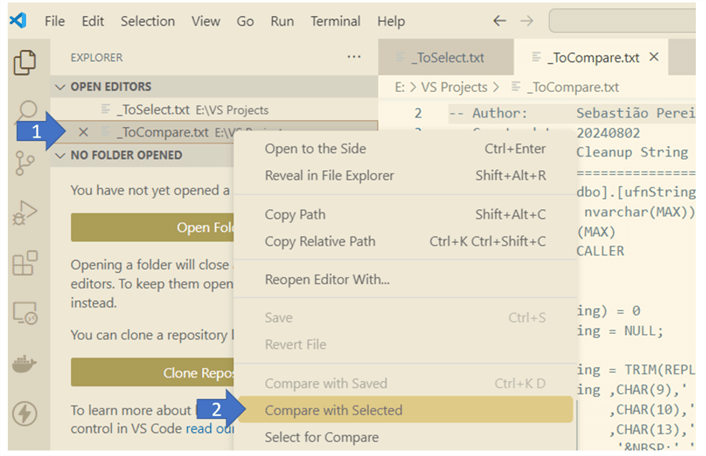Expand the No Folder Opened section
Viewport: 706px width, 456px height.
click(60, 155)
